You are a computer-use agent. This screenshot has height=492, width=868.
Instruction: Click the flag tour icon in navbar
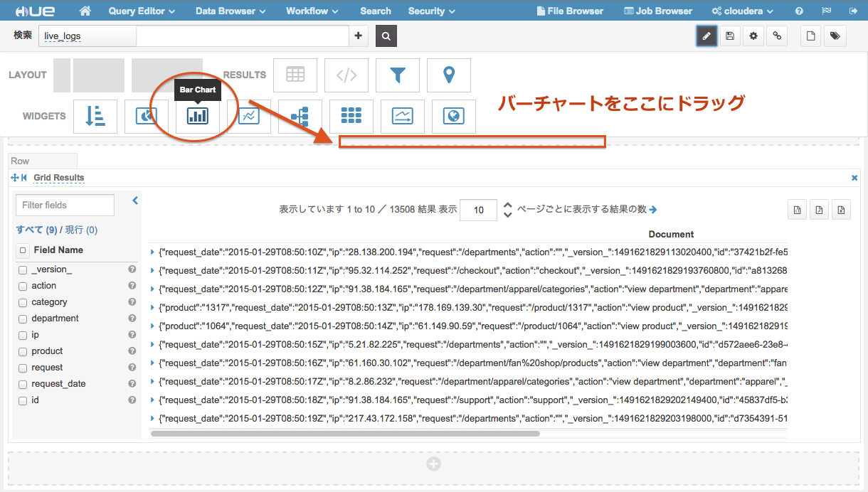(826, 11)
